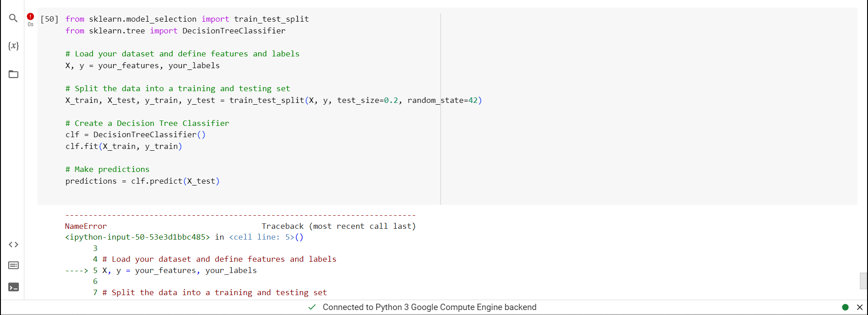Click the traceback arrow line 5
The height and width of the screenshot is (315, 868).
pos(161,270)
